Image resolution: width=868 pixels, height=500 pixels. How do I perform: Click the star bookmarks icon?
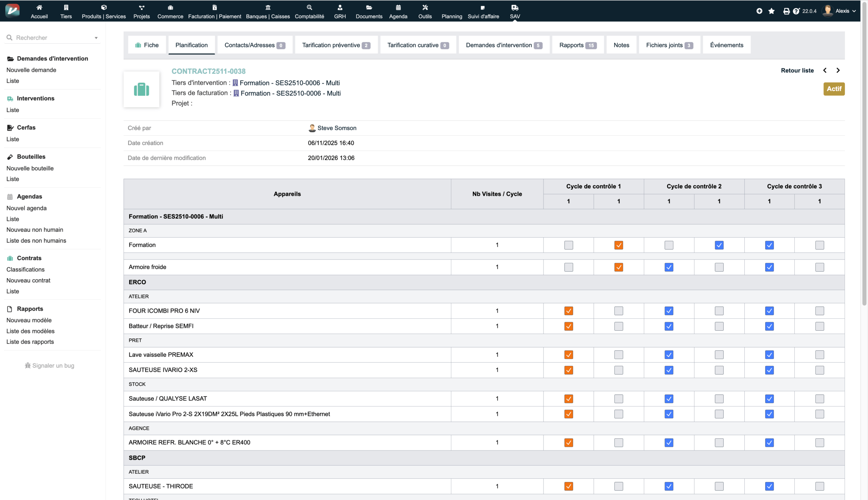coord(771,11)
